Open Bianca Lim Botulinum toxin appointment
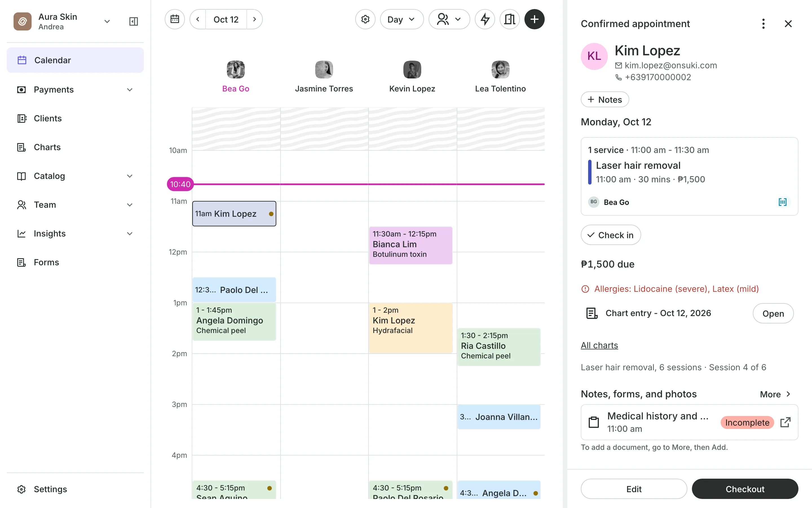The width and height of the screenshot is (812, 508). click(410, 245)
